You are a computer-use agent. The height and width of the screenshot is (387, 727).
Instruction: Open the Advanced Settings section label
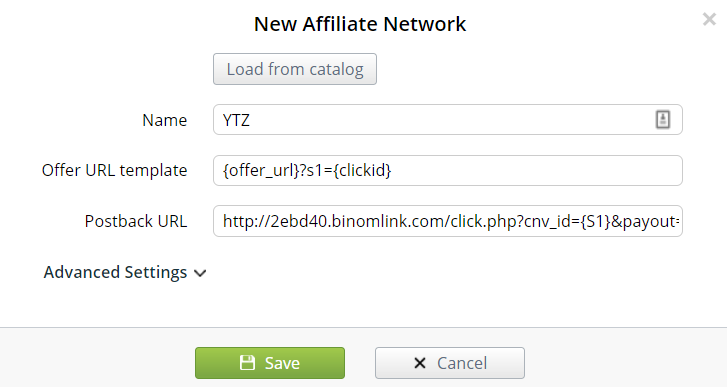coord(115,272)
